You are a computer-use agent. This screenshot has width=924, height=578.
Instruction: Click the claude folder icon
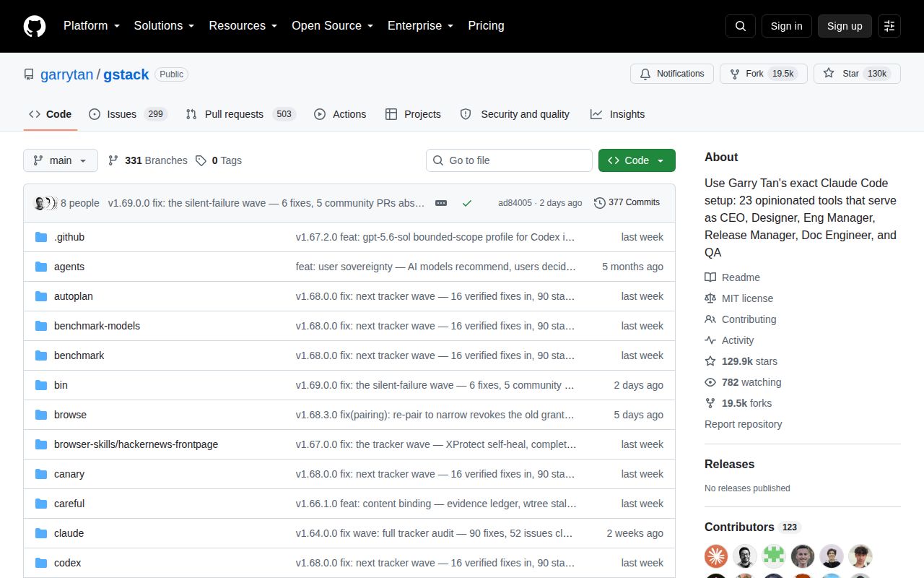(x=41, y=533)
